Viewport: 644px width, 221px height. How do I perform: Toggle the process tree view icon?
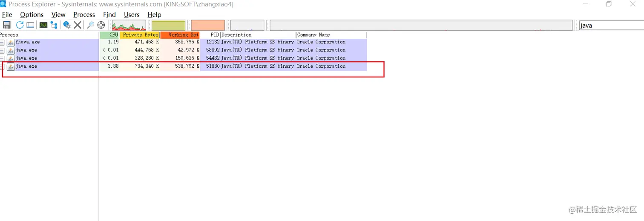coord(54,25)
